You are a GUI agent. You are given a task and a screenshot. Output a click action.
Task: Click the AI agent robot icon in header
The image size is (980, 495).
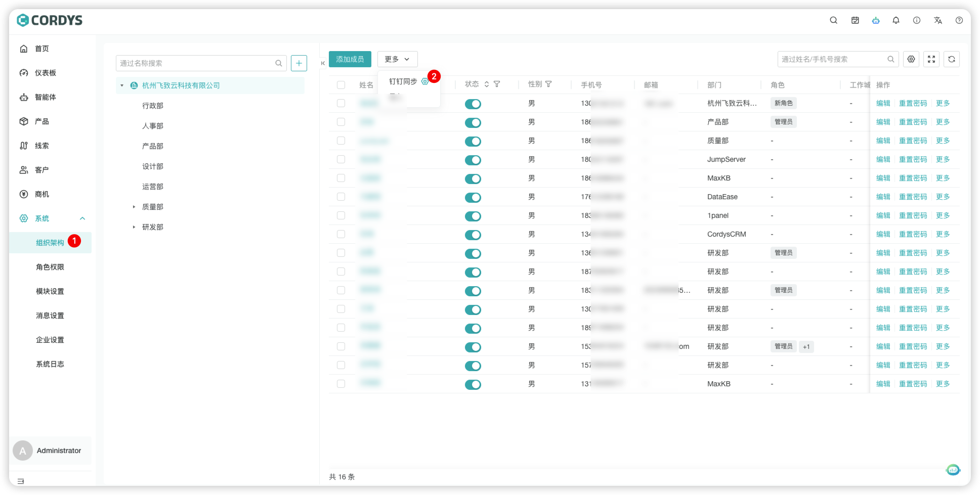tap(875, 20)
